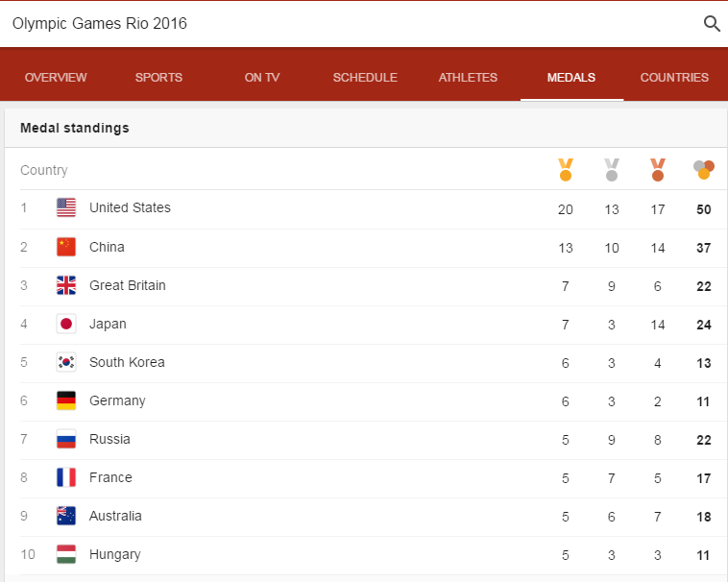Open the Overview tab
Screen dimensions: 728x582
56,78
